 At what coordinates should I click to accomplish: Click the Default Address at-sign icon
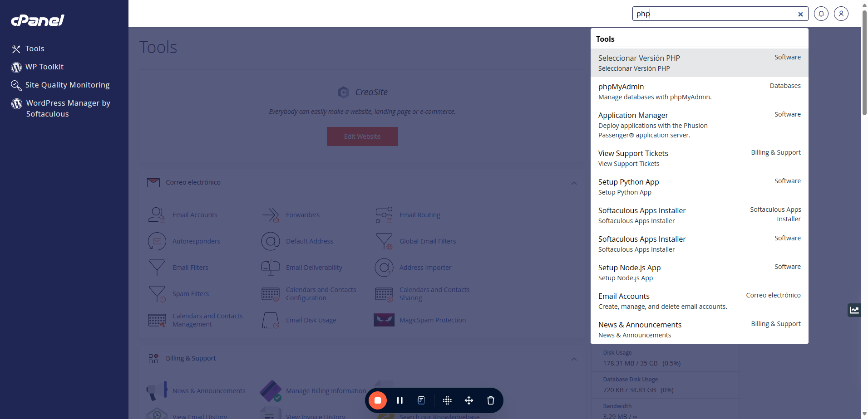pyautogui.click(x=271, y=241)
